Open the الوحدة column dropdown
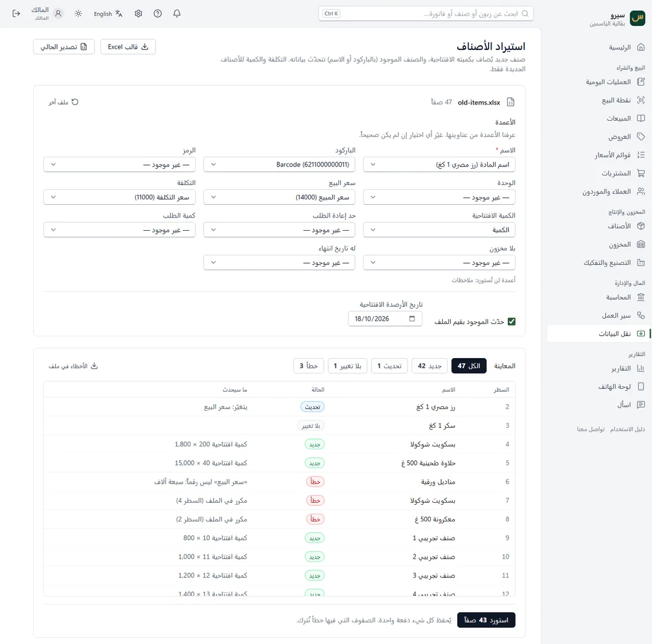Viewport: 652px width, 644px height. (439, 197)
